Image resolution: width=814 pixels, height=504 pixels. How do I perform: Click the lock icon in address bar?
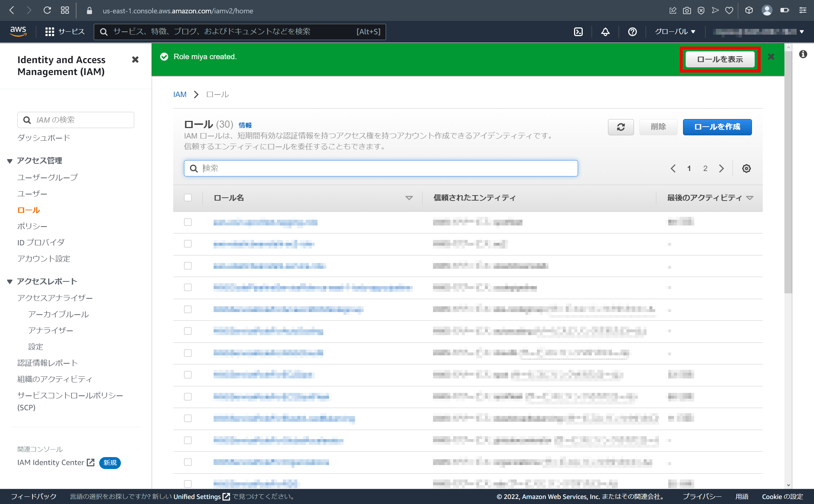pos(89,11)
